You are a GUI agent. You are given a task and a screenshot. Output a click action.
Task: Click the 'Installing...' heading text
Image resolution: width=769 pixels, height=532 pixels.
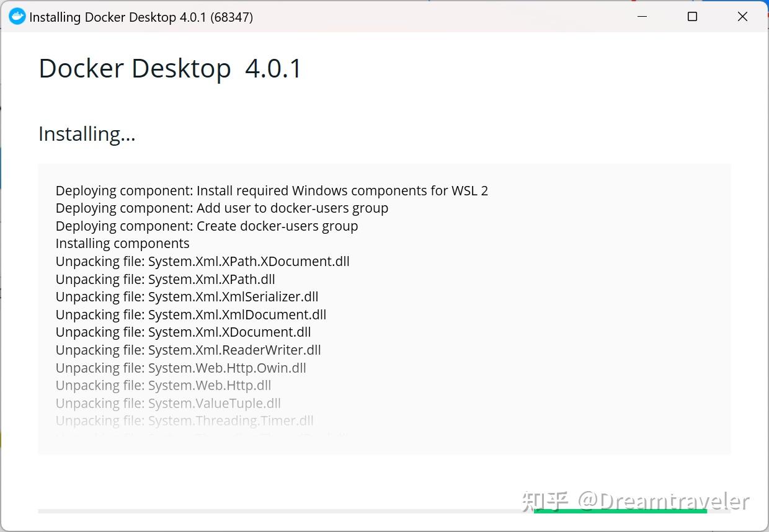click(87, 133)
